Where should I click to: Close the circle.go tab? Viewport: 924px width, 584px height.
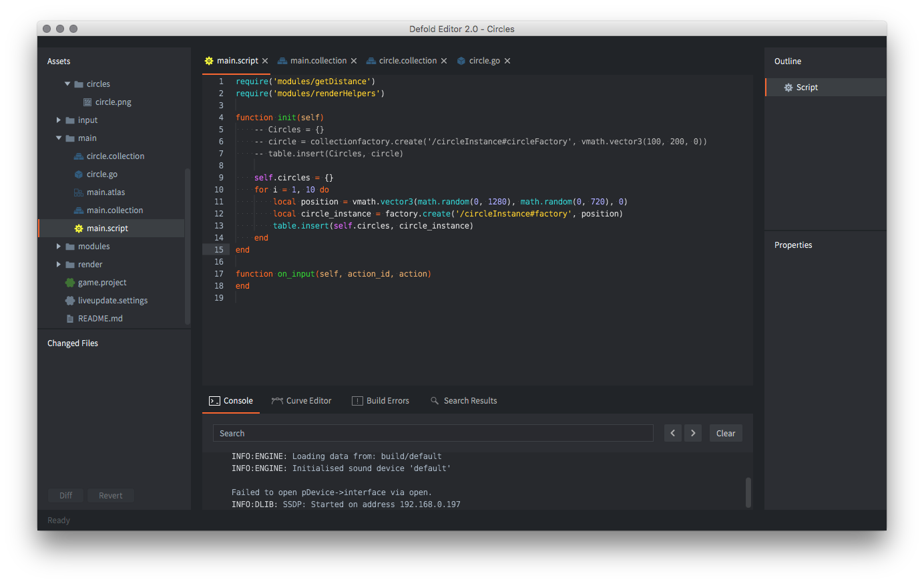(507, 61)
